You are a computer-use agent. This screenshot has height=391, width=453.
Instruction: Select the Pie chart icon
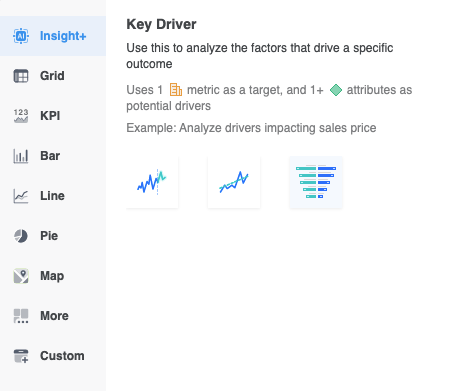[21, 236]
